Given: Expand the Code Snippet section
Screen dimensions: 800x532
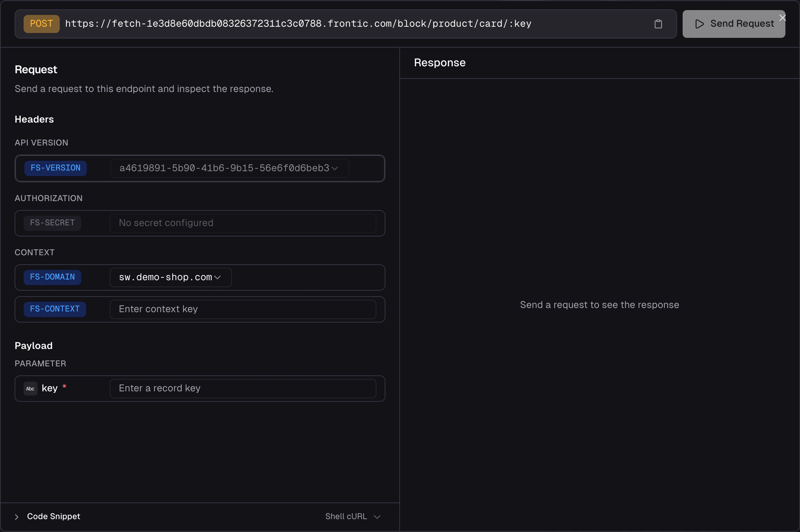Looking at the screenshot, I should click(x=48, y=517).
